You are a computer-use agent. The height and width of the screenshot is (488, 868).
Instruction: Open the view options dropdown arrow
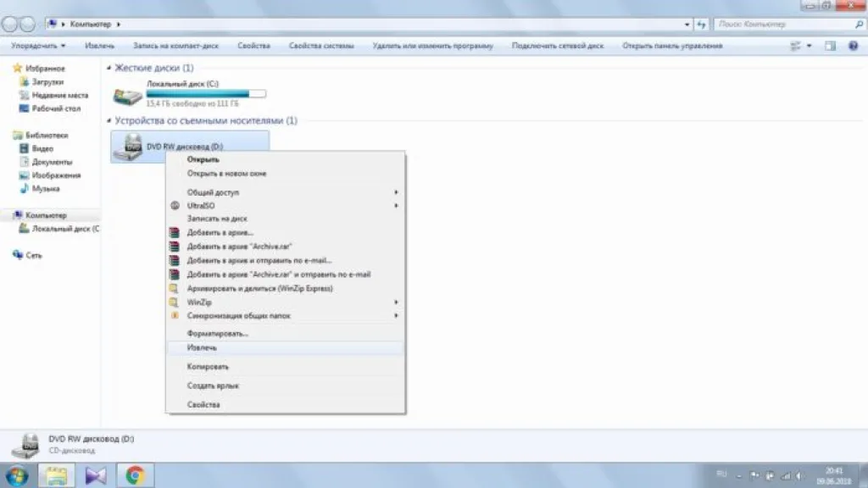tap(810, 46)
